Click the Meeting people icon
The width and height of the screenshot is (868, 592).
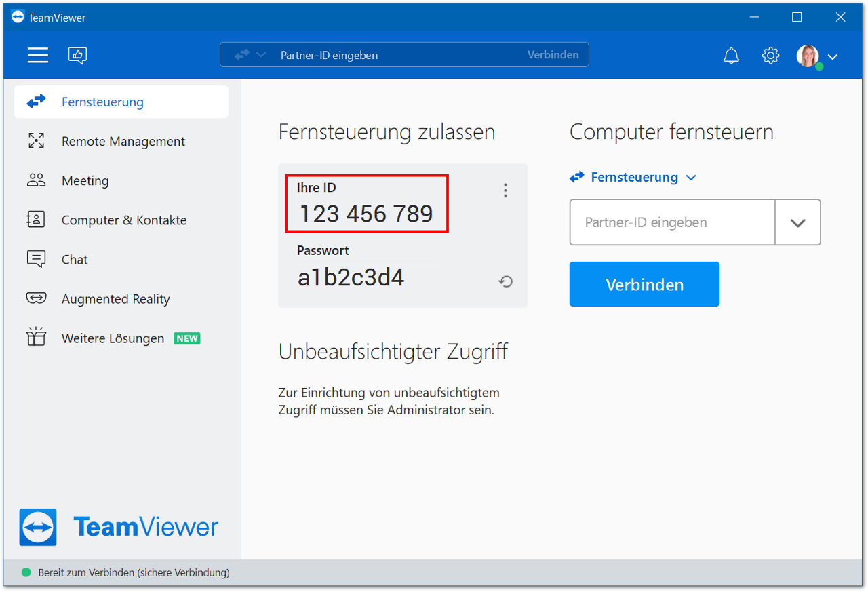pos(36,180)
